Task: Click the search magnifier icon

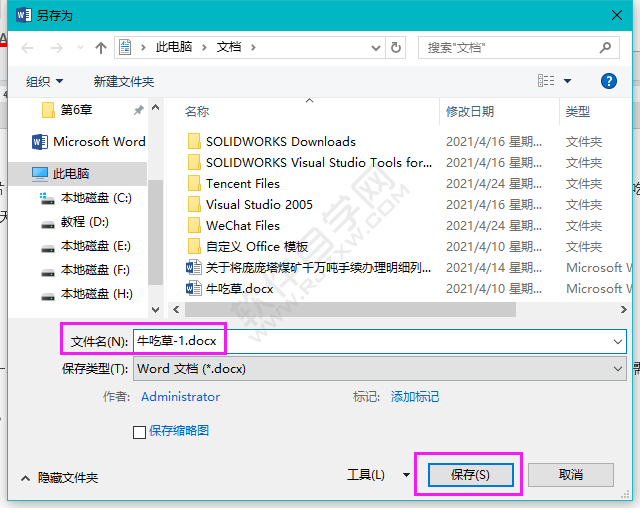Action: tap(605, 48)
